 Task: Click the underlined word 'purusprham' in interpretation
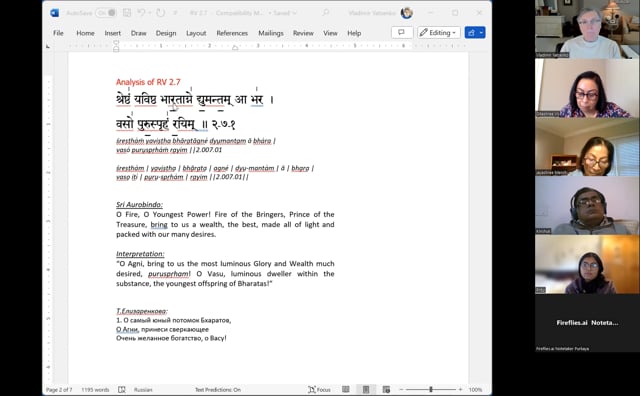(x=168, y=274)
